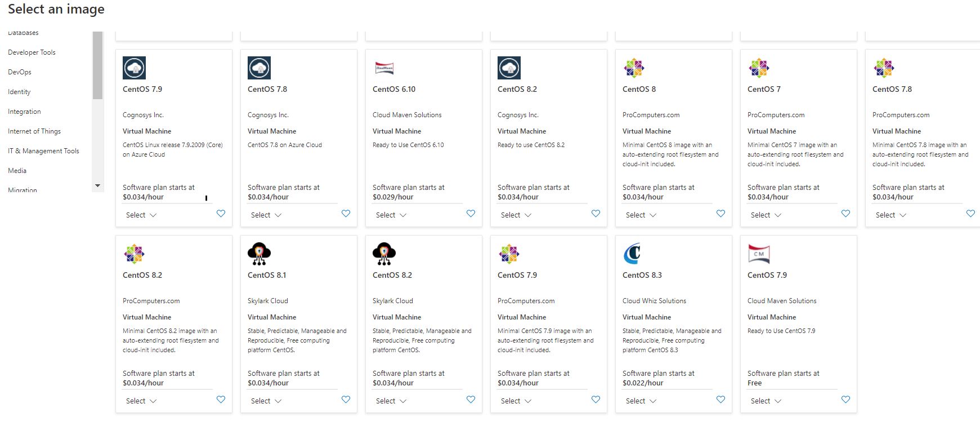Open ProComputers CentOS 7 title link
The image size is (980, 426).
click(x=764, y=89)
